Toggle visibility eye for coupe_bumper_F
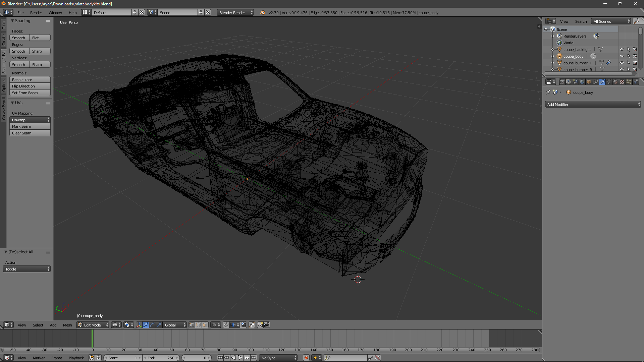Viewport: 644px width, 362px height. click(622, 63)
